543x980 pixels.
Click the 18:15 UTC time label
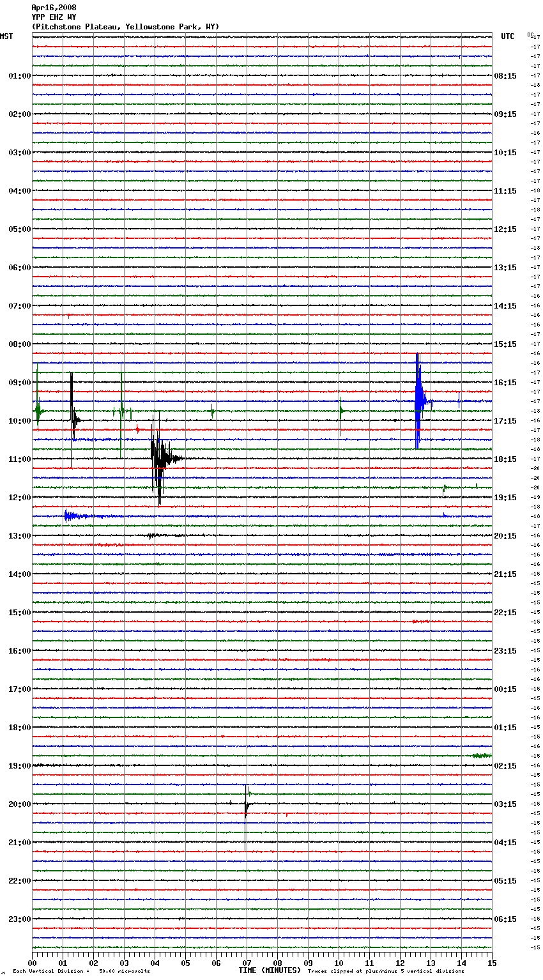coord(505,459)
